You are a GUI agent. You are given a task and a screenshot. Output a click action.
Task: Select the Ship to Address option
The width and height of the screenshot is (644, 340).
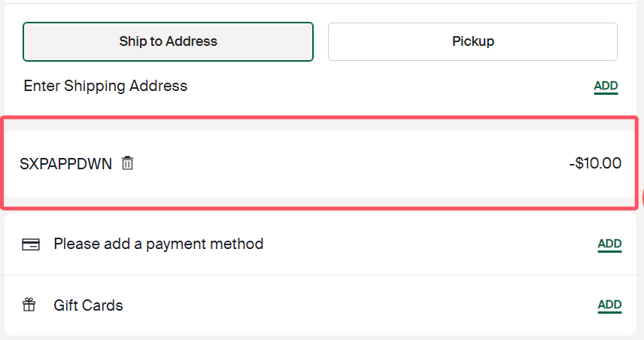[x=168, y=41]
